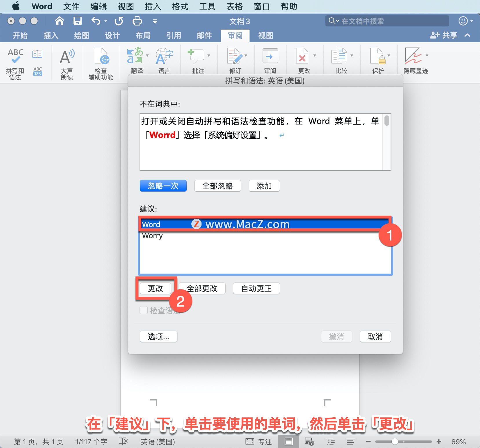Image resolution: width=480 pixels, height=448 pixels.
Task: Run Check Accessibility (检查辅助功能)
Action: tap(101, 56)
